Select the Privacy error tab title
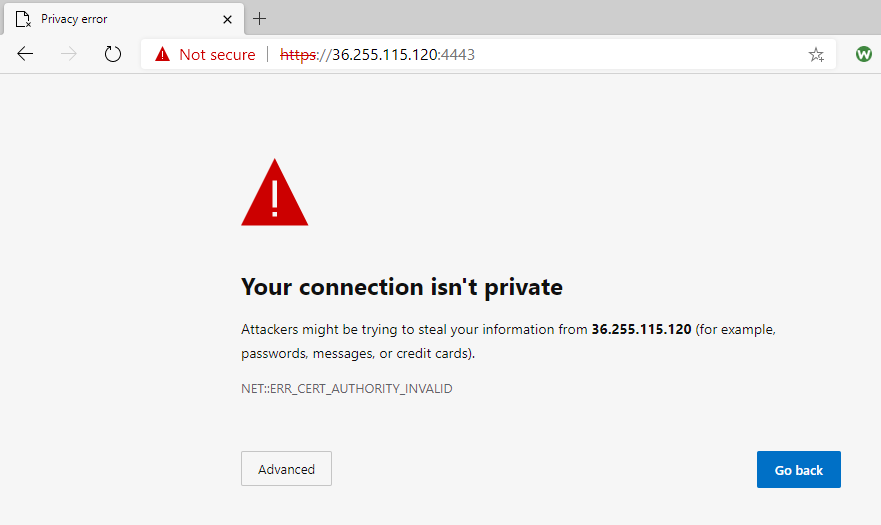 pos(74,19)
